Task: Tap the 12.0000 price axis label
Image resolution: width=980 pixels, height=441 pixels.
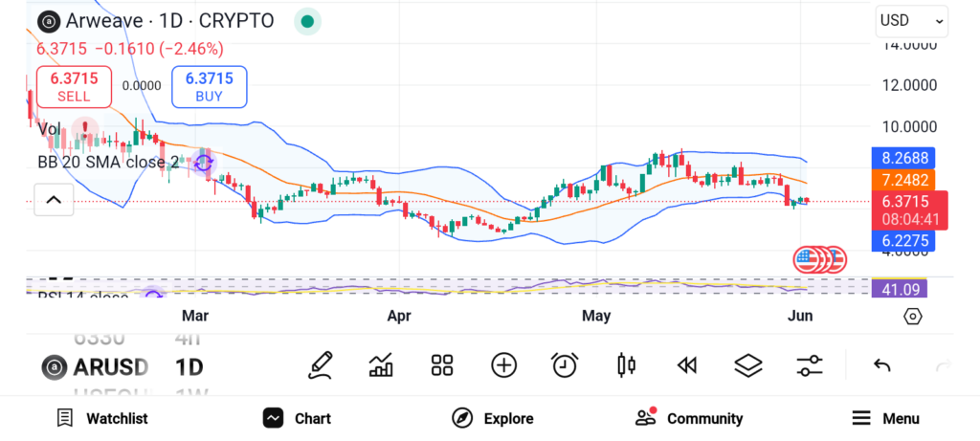Action: point(909,85)
